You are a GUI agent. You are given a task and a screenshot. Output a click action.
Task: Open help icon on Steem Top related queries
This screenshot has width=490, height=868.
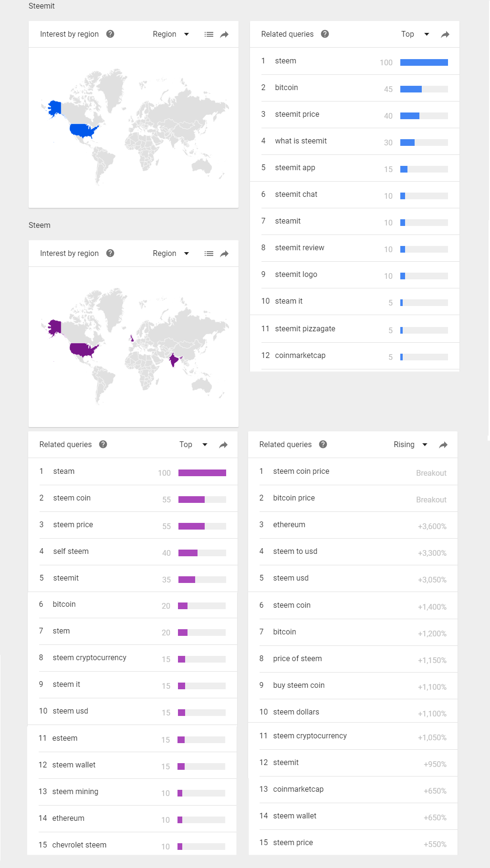pyautogui.click(x=103, y=444)
